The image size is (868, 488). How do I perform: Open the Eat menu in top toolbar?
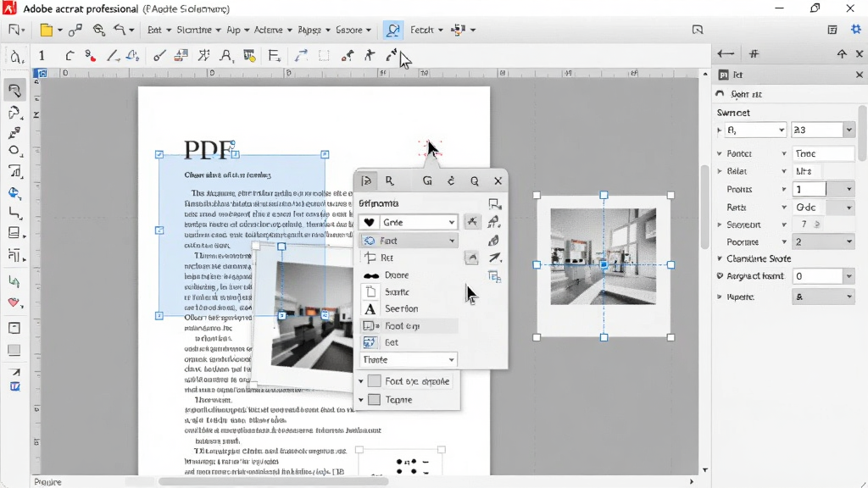(159, 30)
